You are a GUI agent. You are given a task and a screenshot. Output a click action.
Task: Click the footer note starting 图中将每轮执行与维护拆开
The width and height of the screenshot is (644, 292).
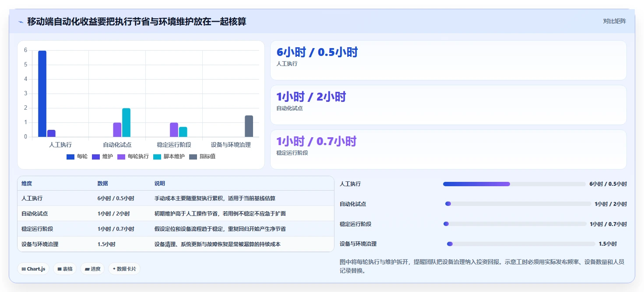pos(482,266)
